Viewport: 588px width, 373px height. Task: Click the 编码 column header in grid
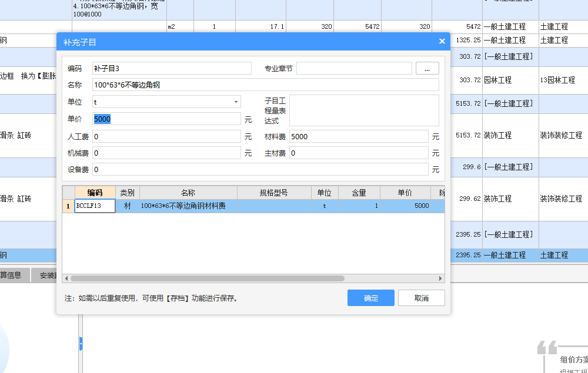pos(95,193)
